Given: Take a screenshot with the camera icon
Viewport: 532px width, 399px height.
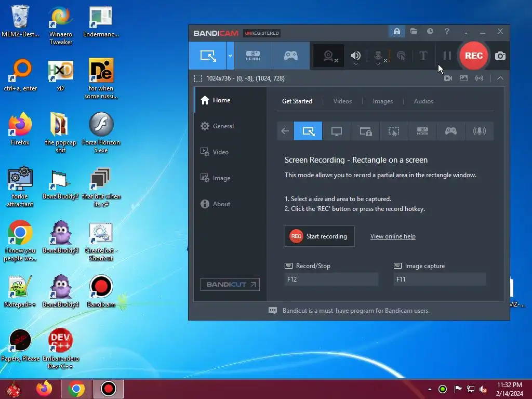Looking at the screenshot, I should tap(500, 56).
